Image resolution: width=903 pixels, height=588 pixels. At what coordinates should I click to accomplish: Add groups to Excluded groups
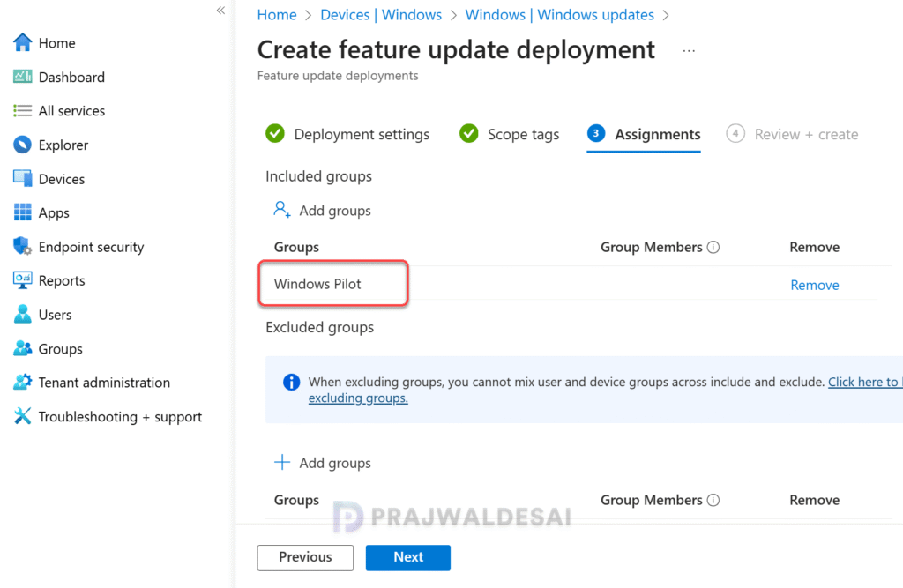(322, 463)
